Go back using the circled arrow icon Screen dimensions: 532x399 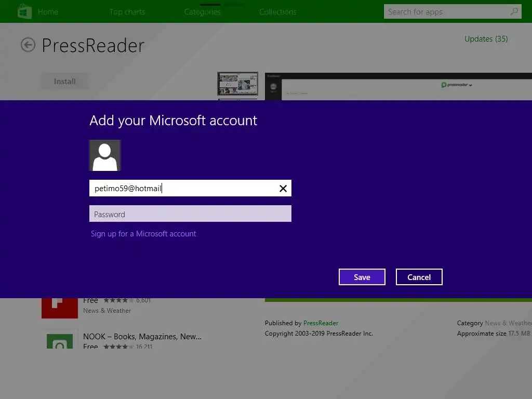point(28,45)
